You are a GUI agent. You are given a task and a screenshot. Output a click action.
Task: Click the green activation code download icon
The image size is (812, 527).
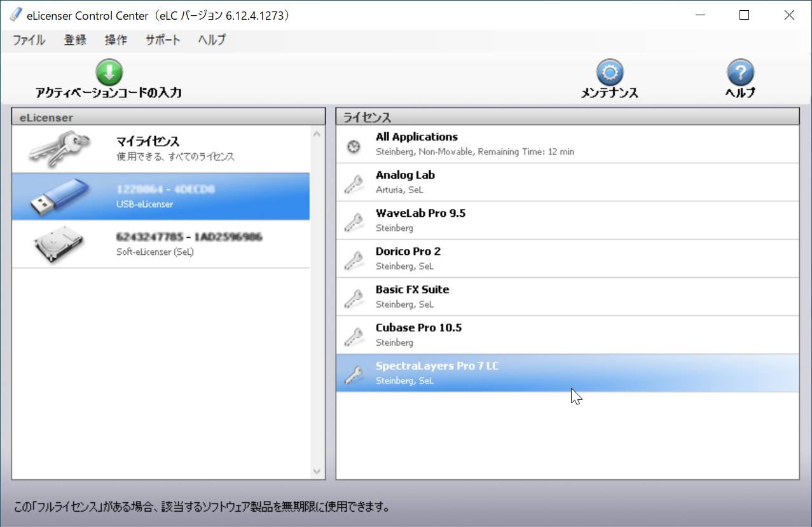point(109,72)
